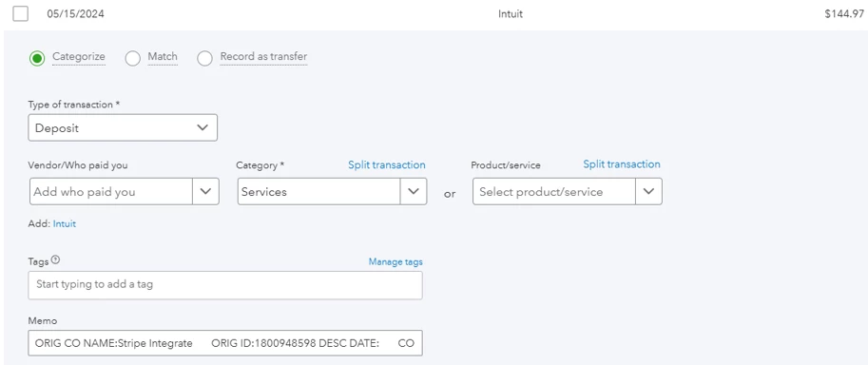Click Split transaction link above Category
This screenshot has height=365, width=868.
pos(387,165)
